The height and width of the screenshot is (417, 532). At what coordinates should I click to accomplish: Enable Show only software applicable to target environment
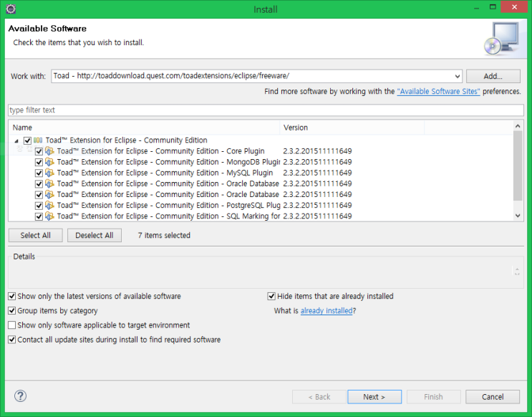pos(12,325)
